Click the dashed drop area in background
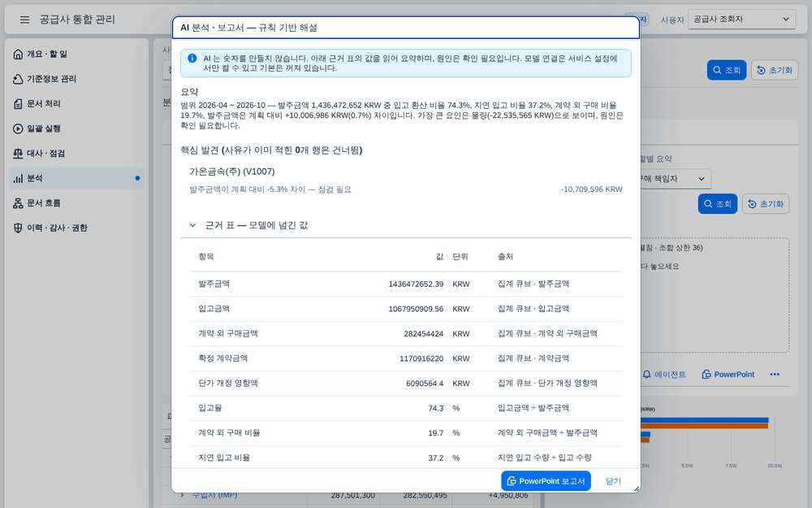 click(x=715, y=296)
